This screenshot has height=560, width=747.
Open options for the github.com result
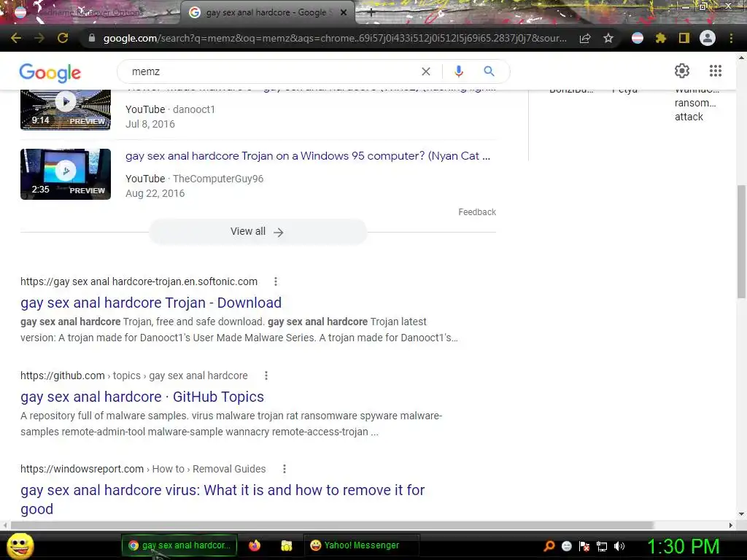click(x=266, y=376)
